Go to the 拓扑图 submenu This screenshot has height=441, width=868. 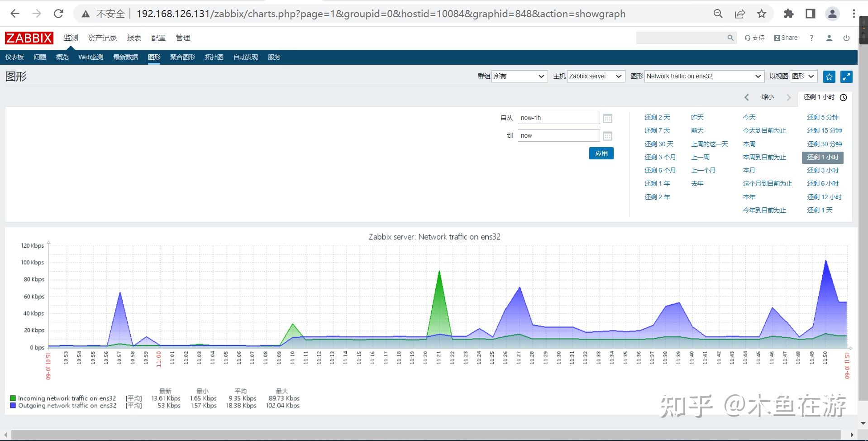click(214, 57)
